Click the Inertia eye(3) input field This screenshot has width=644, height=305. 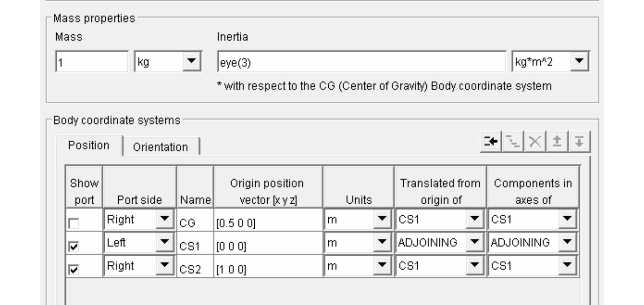pos(361,62)
